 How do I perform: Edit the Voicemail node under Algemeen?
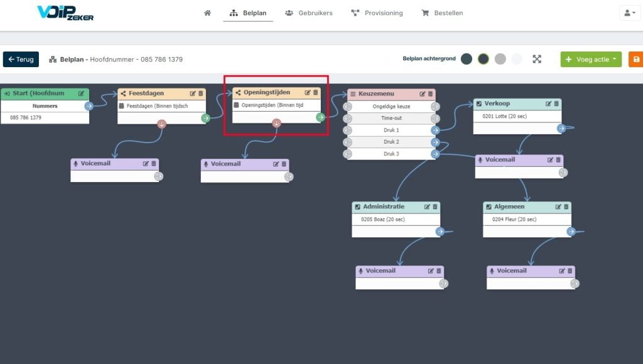pyautogui.click(x=562, y=271)
